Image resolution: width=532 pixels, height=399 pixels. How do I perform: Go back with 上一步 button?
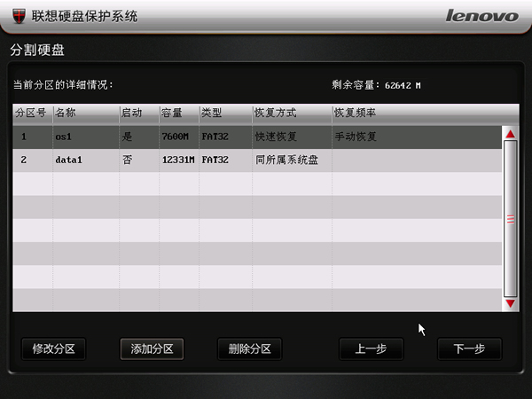[371, 348]
